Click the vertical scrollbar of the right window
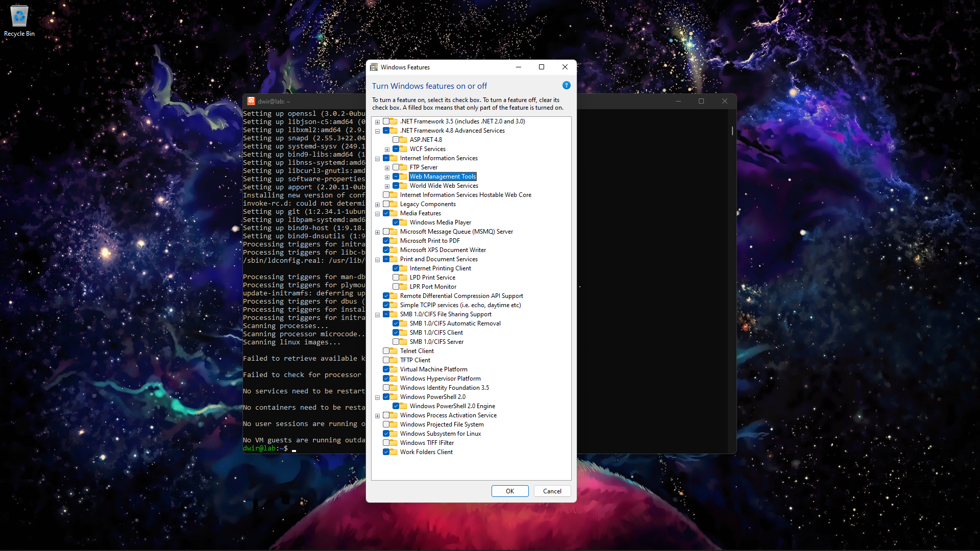Screen dimensions: 980x551 [732, 131]
